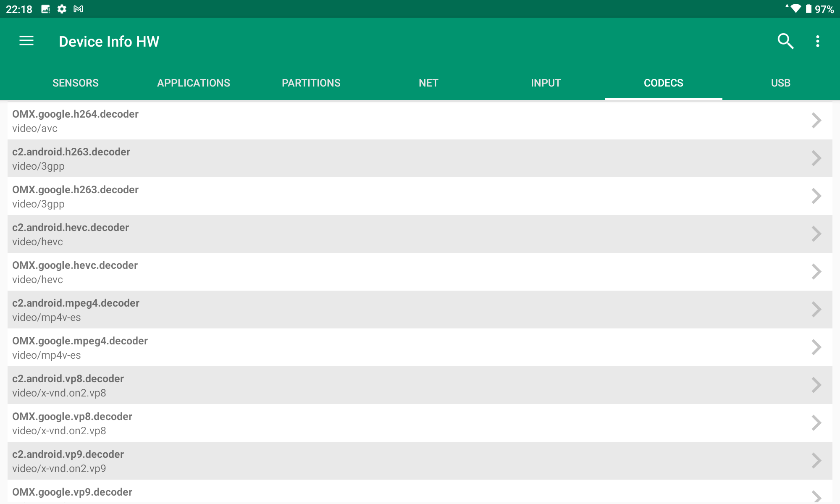This screenshot has width=840, height=504.
Task: Tap the settings gear in status bar
Action: [62, 9]
